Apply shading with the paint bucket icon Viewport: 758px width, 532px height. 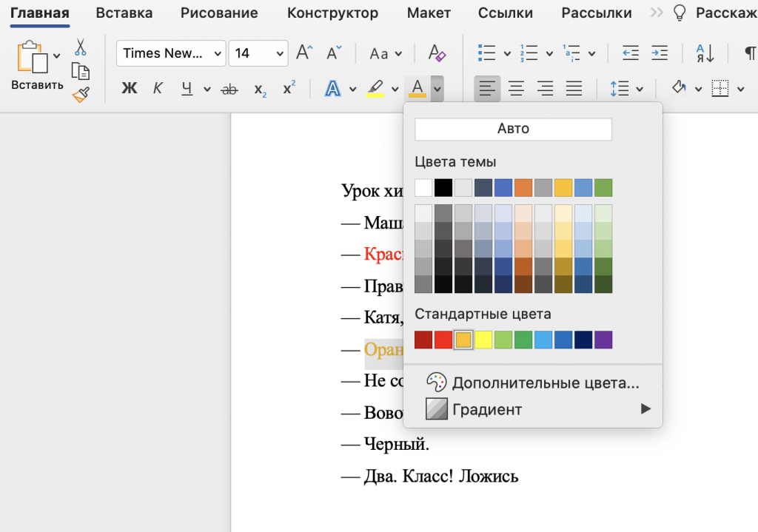(680, 88)
